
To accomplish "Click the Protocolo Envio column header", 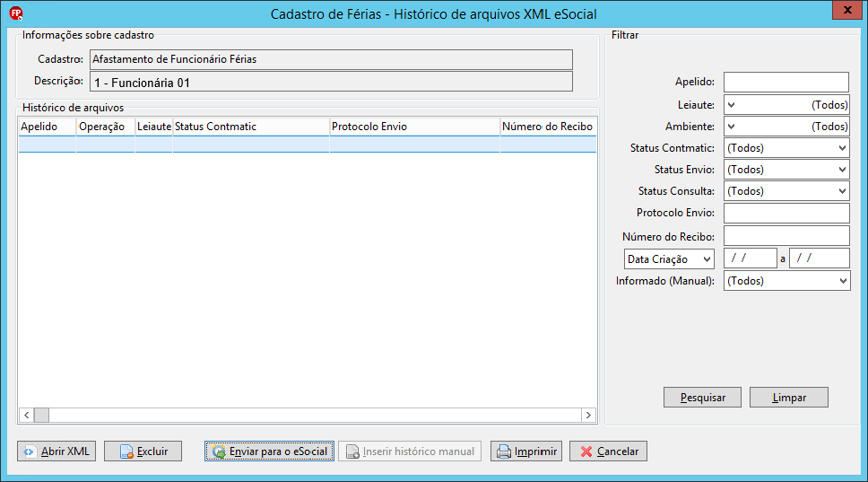I will [x=414, y=127].
